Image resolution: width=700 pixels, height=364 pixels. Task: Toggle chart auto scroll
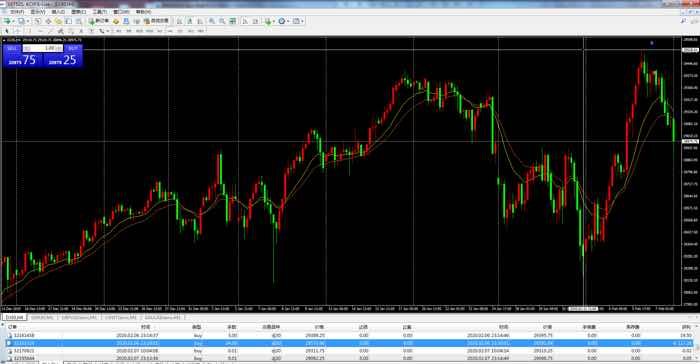(245, 21)
